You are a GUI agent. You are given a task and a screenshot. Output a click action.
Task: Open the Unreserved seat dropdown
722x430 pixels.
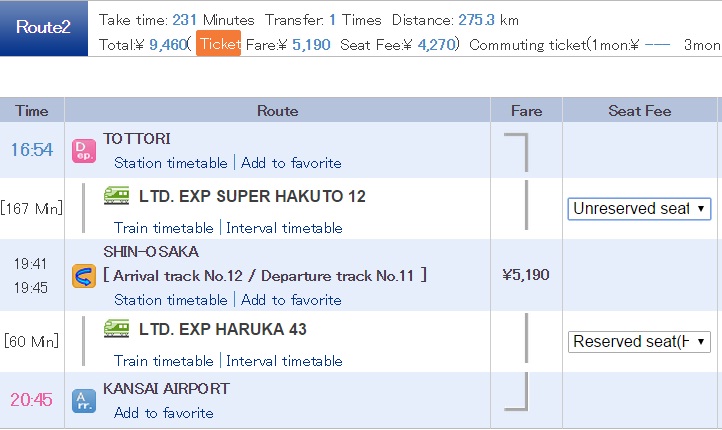pos(639,209)
